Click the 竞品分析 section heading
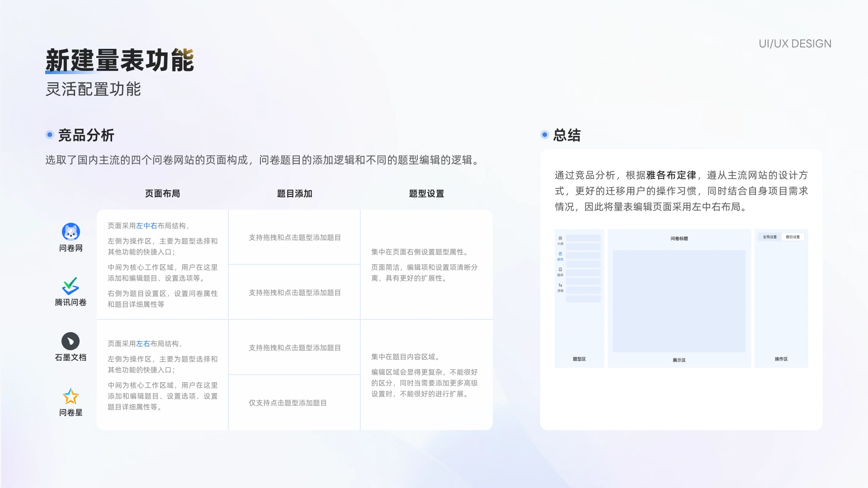The width and height of the screenshot is (868, 488). click(86, 135)
